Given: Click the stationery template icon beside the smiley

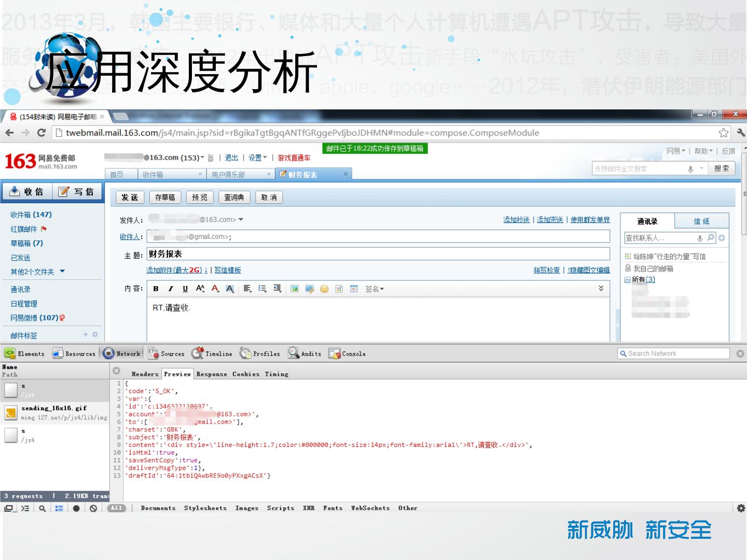Looking at the screenshot, I should click(339, 289).
